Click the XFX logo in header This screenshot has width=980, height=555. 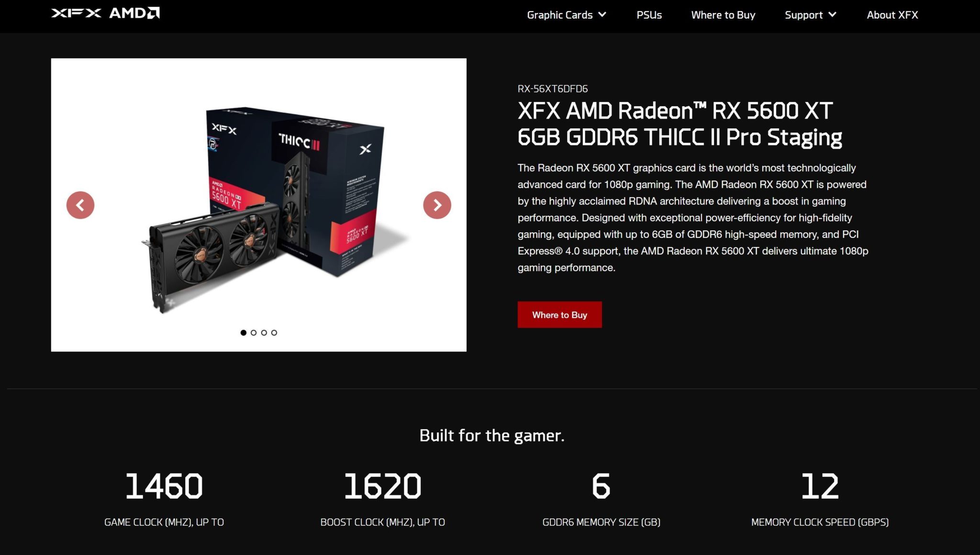point(76,13)
